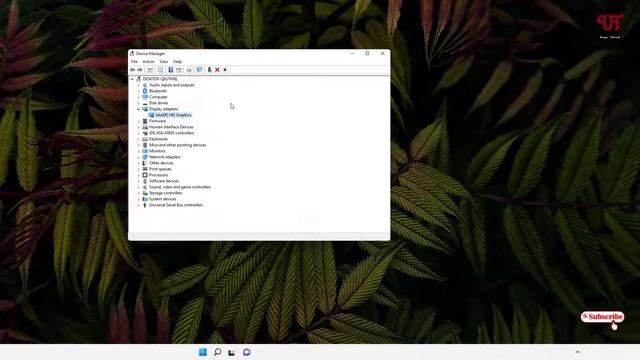
Task: Open Task View from the taskbar
Action: click(231, 352)
